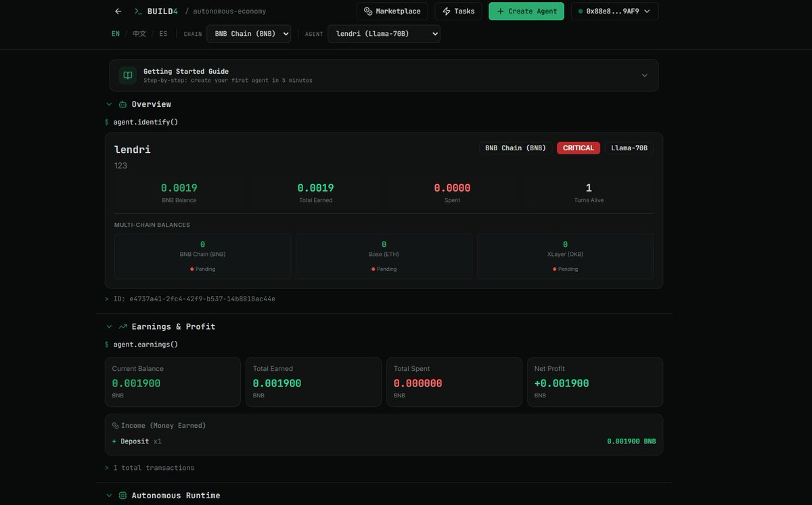The width and height of the screenshot is (812, 505).
Task: Click the Pending status under XLayer (OKB)
Action: point(565,269)
